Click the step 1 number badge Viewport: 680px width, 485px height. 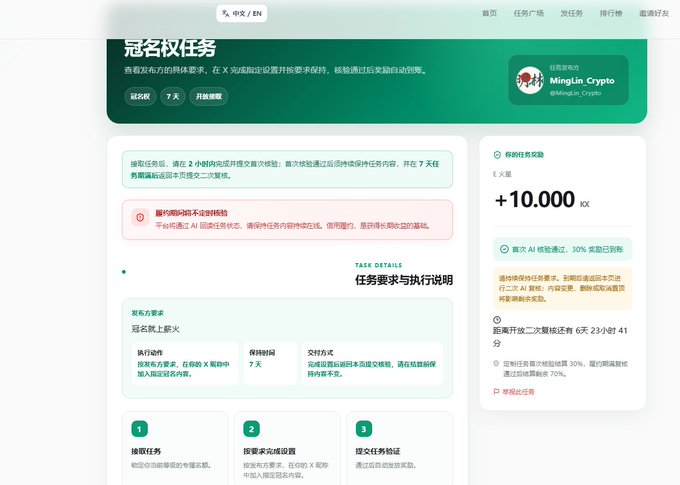point(139,429)
